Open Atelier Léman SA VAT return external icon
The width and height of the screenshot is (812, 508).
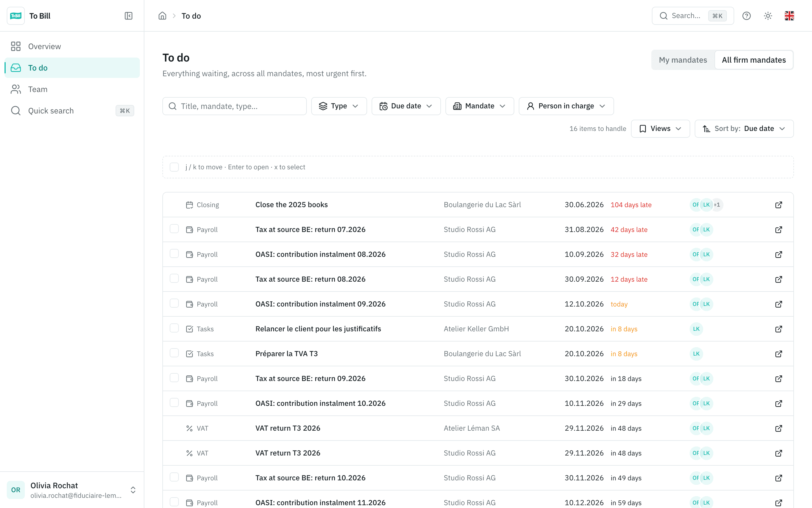coord(779,428)
